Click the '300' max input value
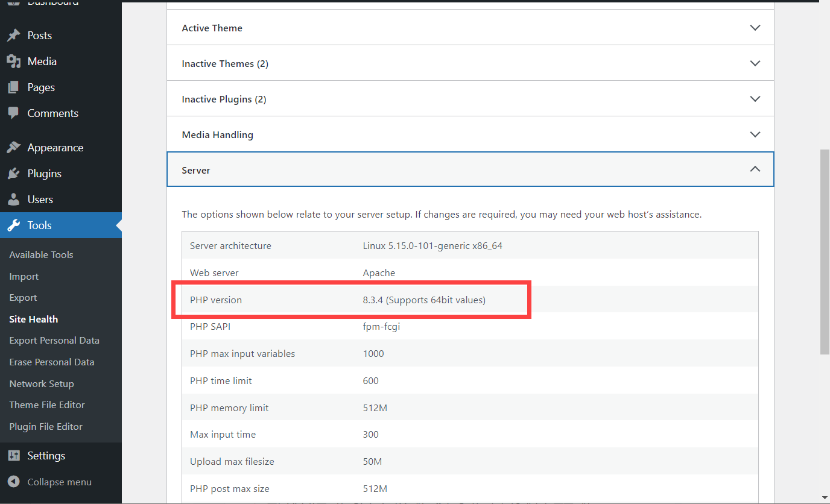This screenshot has width=830, height=504. (x=370, y=435)
